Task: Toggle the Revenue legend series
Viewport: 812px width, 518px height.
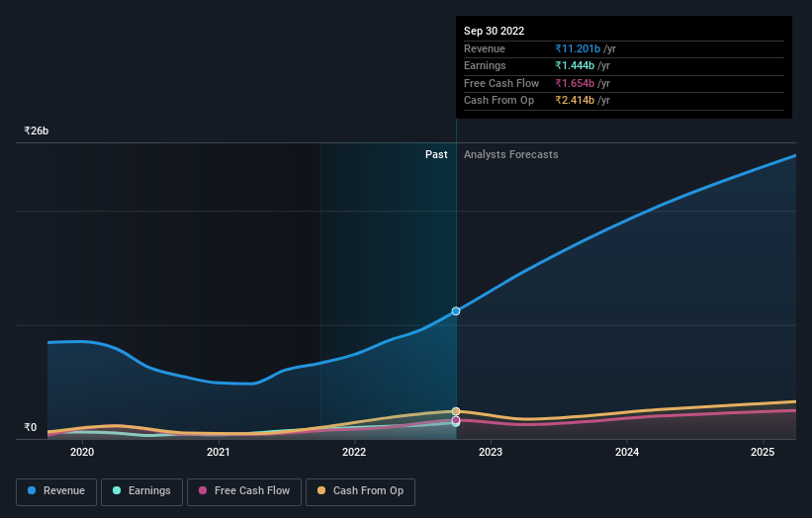Action: [x=56, y=491]
